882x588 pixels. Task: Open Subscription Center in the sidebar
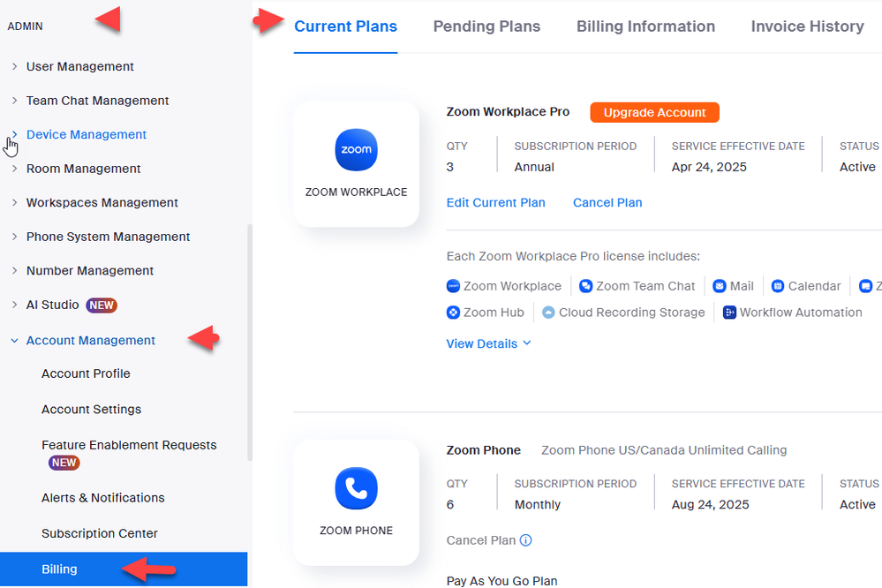point(100,533)
